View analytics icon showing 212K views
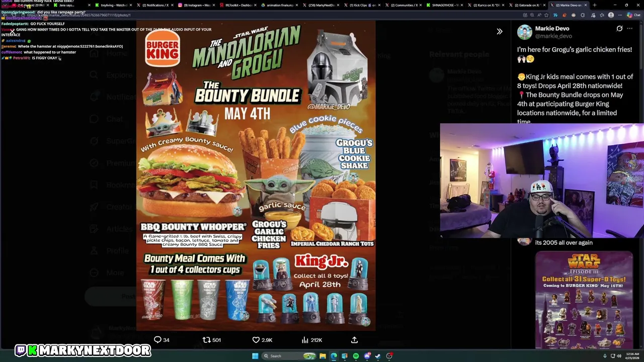 point(311,340)
